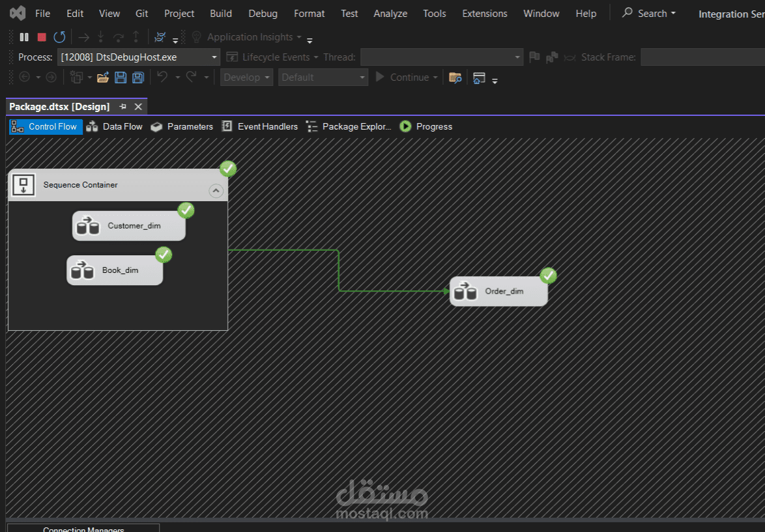Viewport: 765px width, 532px height.
Task: Open the Tools menu
Action: [x=434, y=14]
